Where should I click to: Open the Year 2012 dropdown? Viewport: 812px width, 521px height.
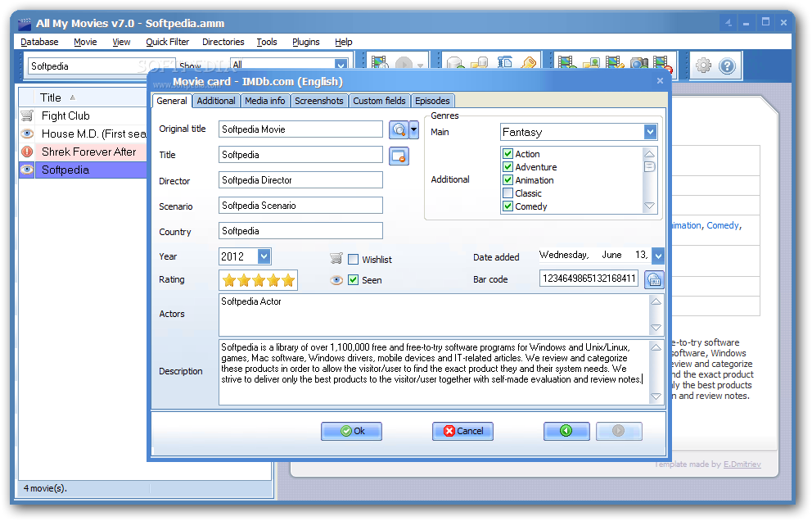(264, 256)
